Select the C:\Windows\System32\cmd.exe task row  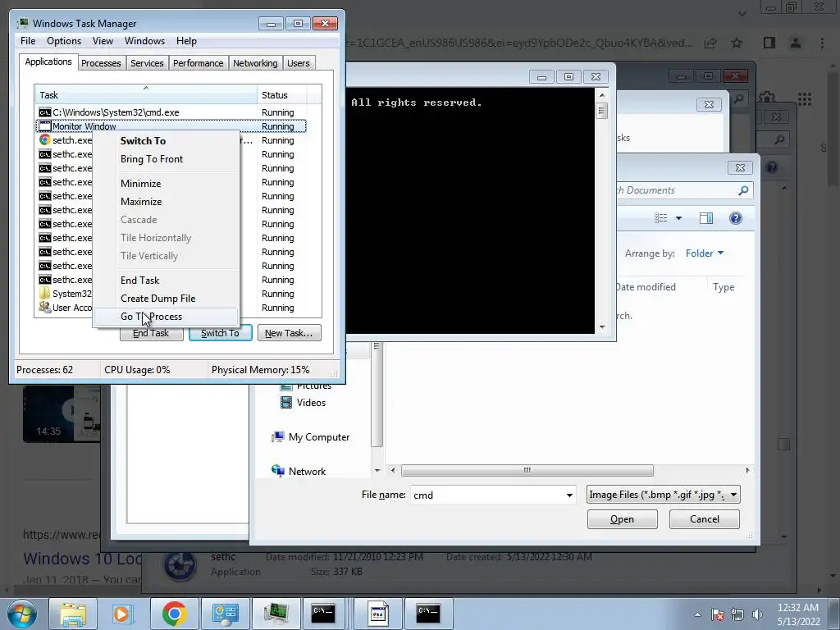click(171, 112)
